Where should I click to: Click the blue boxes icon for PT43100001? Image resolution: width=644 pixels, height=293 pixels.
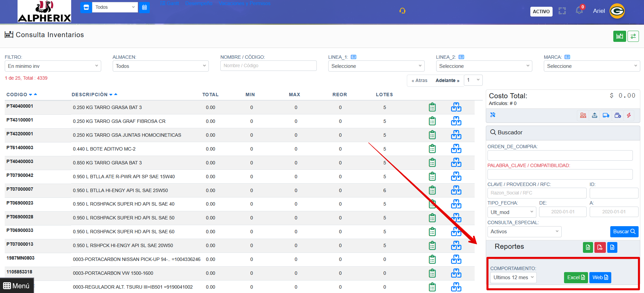[456, 121]
